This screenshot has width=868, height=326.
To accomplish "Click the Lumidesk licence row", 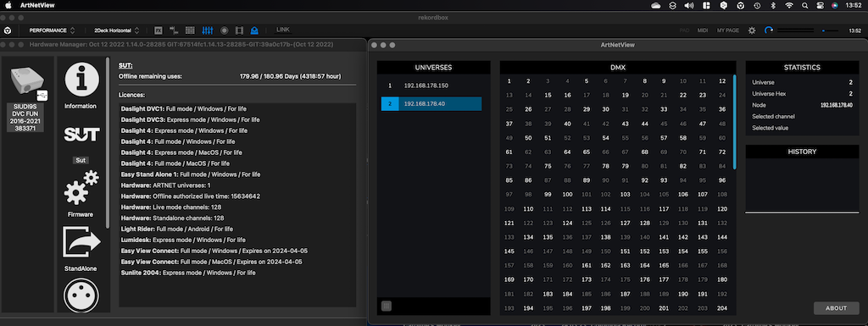I will tap(183, 240).
